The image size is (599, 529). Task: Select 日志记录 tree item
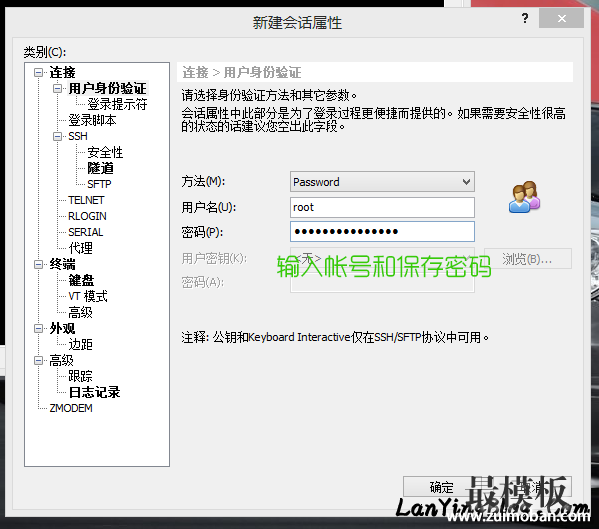click(x=94, y=392)
